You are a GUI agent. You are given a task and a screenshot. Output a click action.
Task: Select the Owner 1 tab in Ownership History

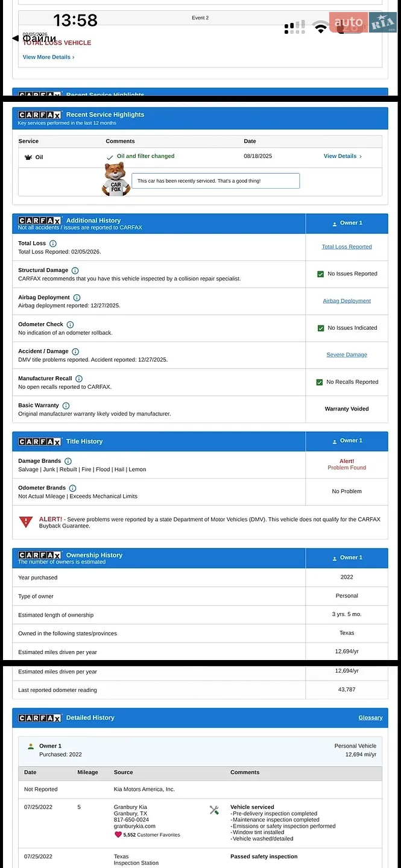(x=347, y=558)
